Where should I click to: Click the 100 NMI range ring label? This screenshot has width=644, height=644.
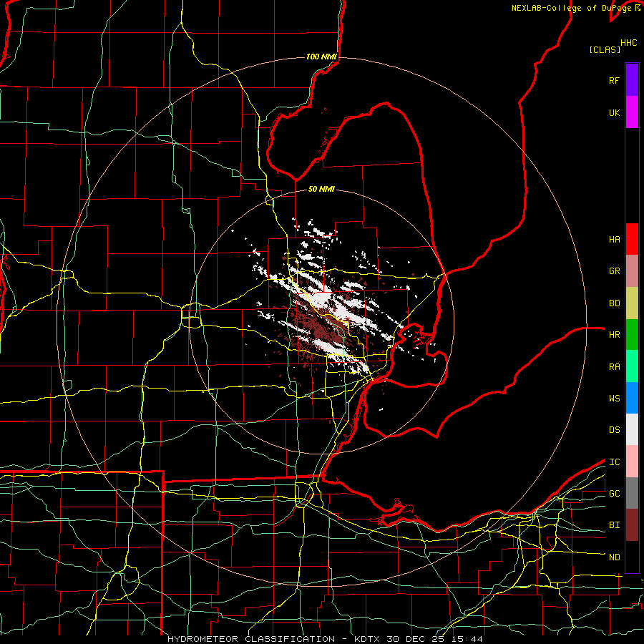pyautogui.click(x=321, y=57)
